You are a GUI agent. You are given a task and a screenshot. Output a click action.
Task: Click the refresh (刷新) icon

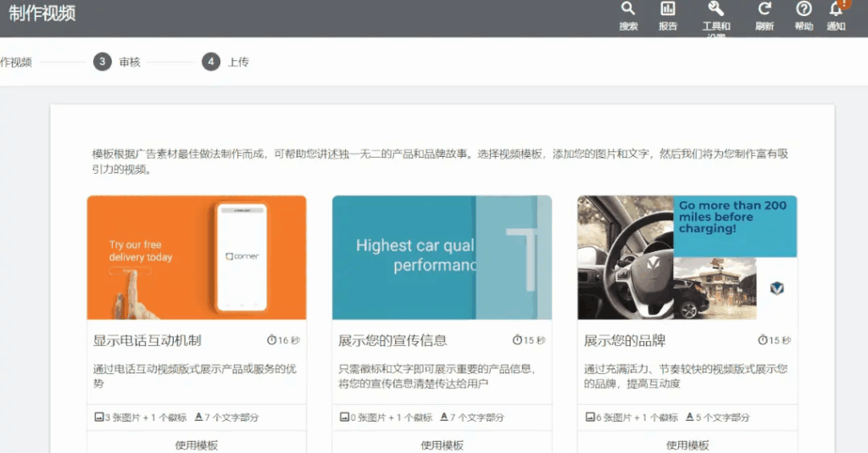pyautogui.click(x=764, y=9)
